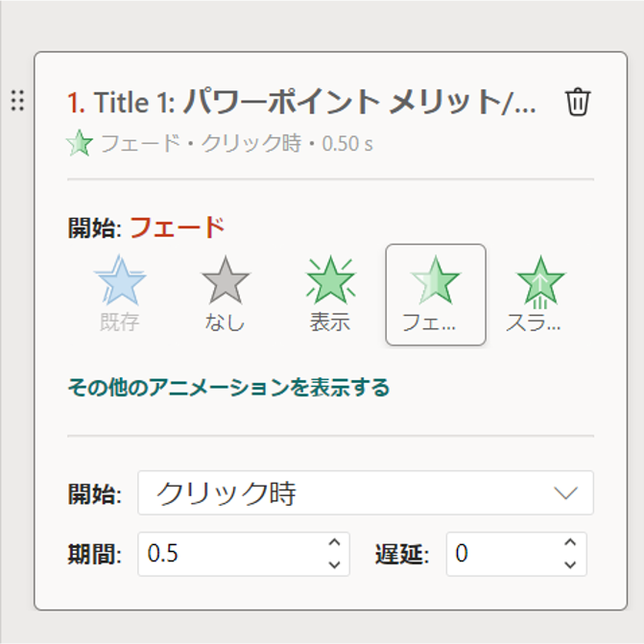
Task: Expand the 開始 dropdown chevron arrow
Action: (566, 493)
